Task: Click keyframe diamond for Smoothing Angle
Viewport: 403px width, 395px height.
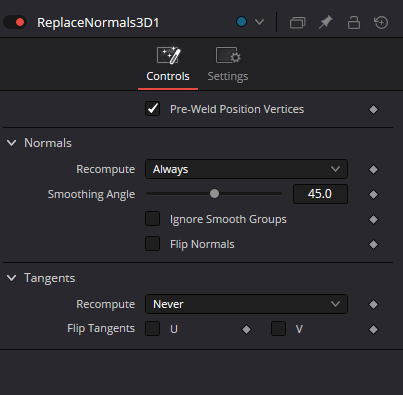Action: pos(373,194)
